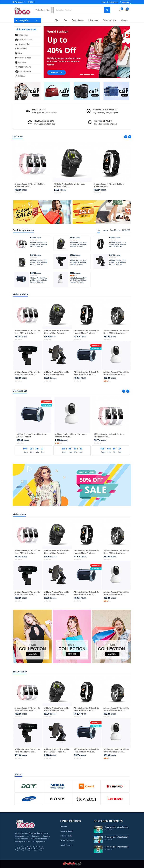Image resolution: width=144 pixels, height=868 pixels.
Task: Expand the Categorias menu
Action: coord(27,21)
